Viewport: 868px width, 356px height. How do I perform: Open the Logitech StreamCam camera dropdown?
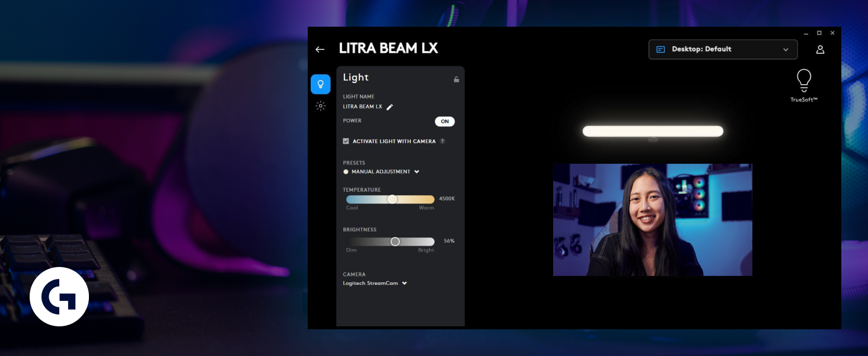pos(375,283)
